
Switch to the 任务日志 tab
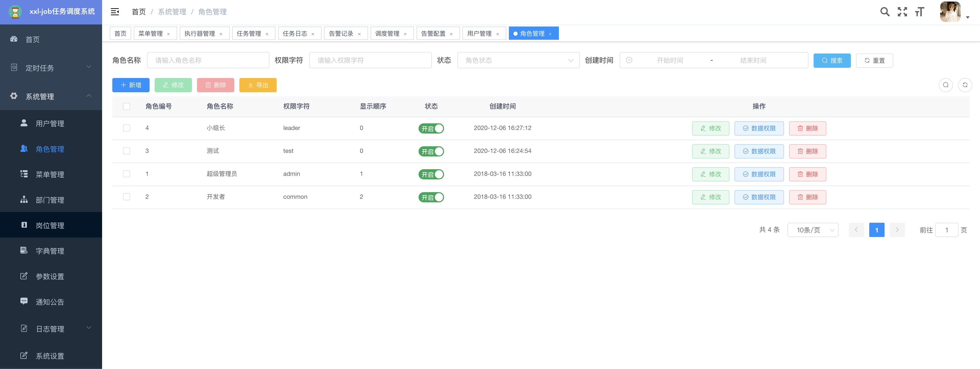point(295,33)
